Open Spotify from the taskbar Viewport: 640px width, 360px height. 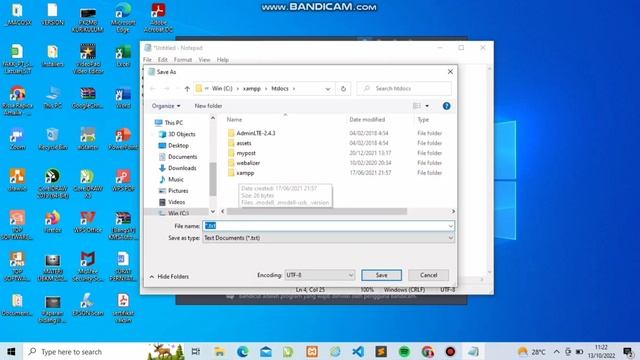(x=404, y=351)
